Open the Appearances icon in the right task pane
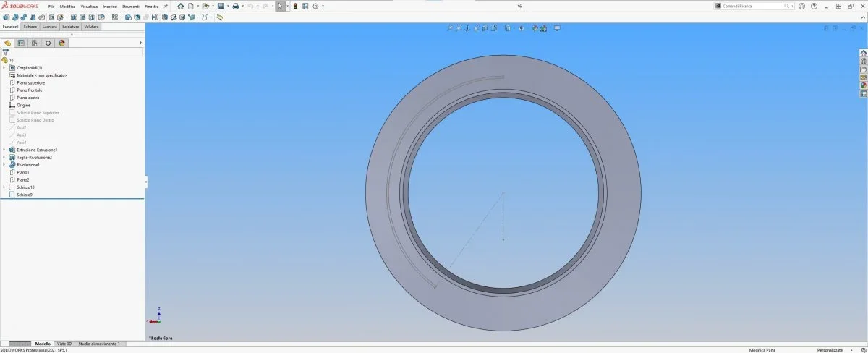 pyautogui.click(x=863, y=85)
